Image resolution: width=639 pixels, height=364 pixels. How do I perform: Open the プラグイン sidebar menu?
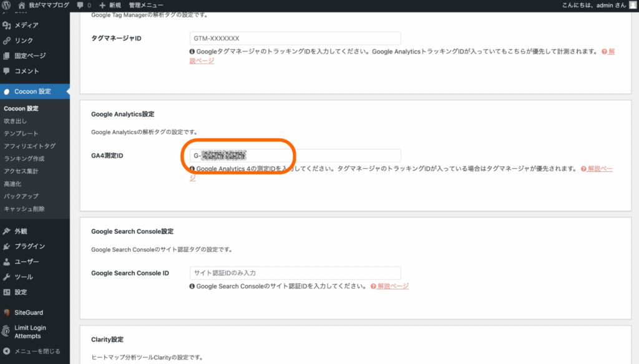(29, 246)
